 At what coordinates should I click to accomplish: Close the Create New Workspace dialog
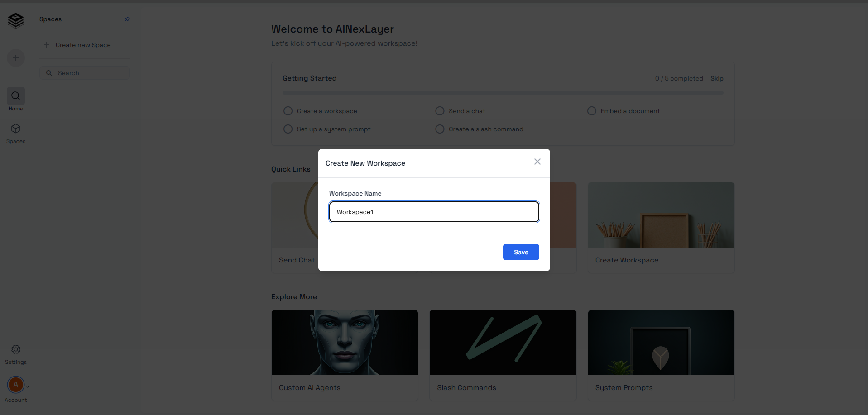(537, 162)
